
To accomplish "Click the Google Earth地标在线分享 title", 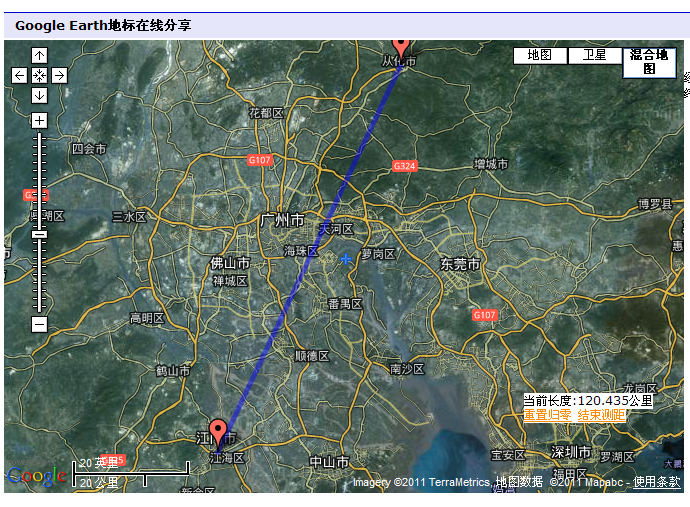I will [x=103, y=25].
